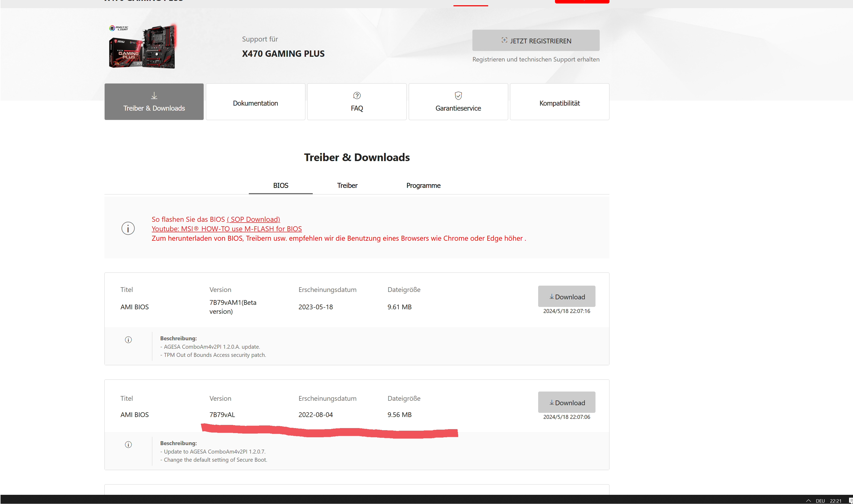Show hidden system tray icons chevron
This screenshot has width=853, height=504.
point(808,501)
